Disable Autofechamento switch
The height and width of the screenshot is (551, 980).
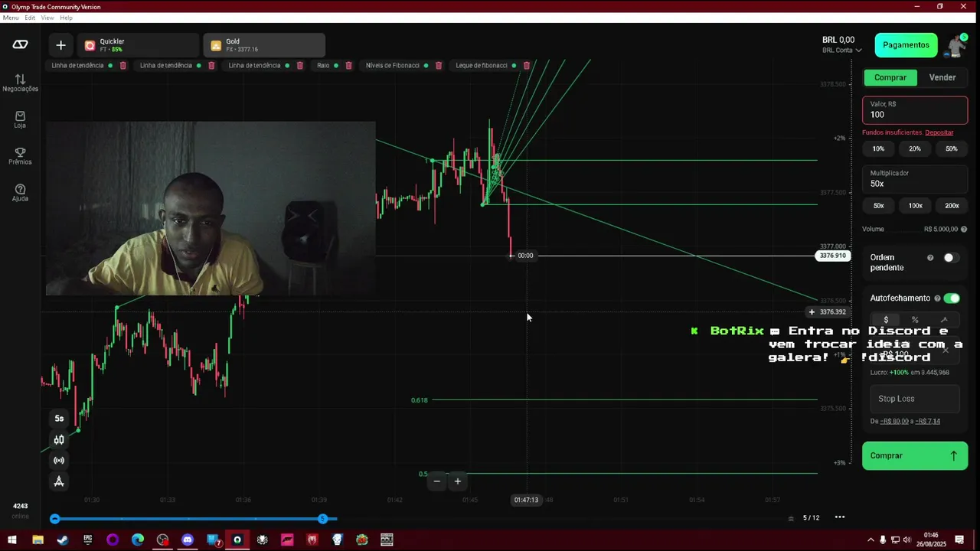952,298
